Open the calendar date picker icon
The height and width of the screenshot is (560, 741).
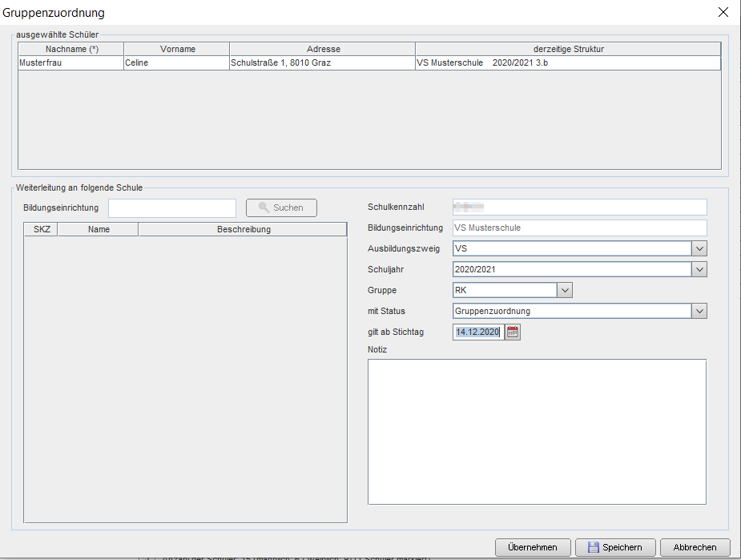[513, 332]
